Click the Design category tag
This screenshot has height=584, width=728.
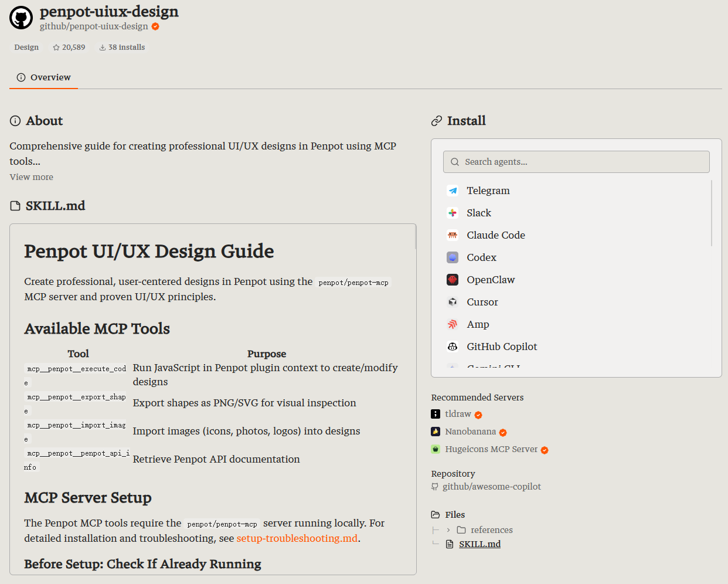pyautogui.click(x=26, y=47)
